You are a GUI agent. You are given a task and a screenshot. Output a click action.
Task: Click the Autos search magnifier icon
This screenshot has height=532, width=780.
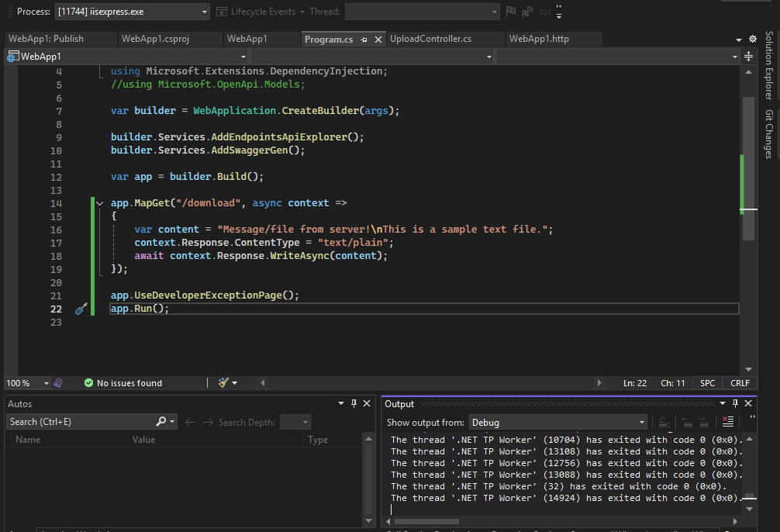coord(161,422)
